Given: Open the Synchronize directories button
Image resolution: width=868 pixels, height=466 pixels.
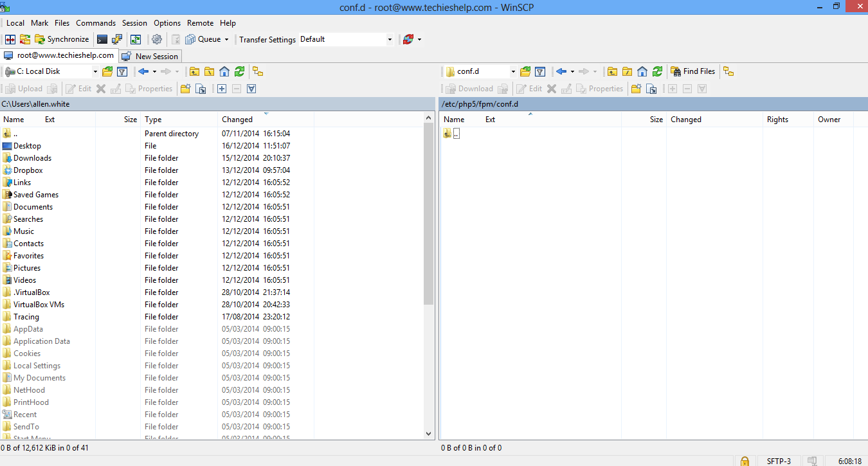Looking at the screenshot, I should (x=62, y=39).
